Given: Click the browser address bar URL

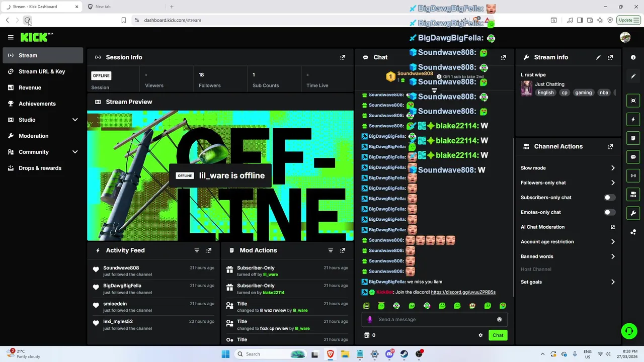Looking at the screenshot, I should tap(173, 20).
